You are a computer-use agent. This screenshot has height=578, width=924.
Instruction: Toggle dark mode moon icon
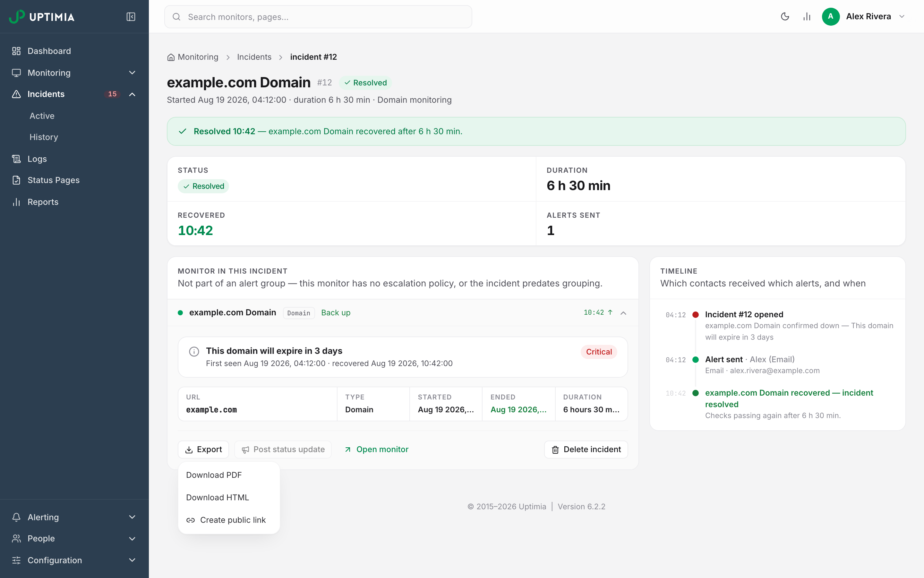point(785,16)
